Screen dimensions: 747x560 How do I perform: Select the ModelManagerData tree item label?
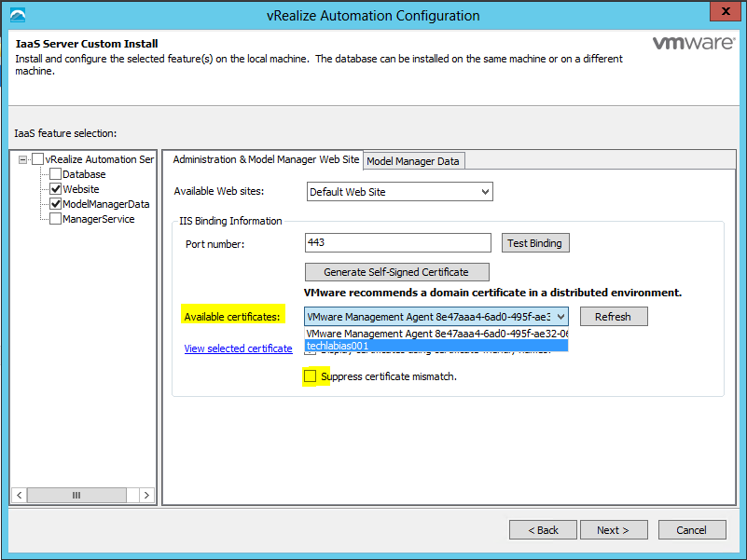click(x=106, y=204)
